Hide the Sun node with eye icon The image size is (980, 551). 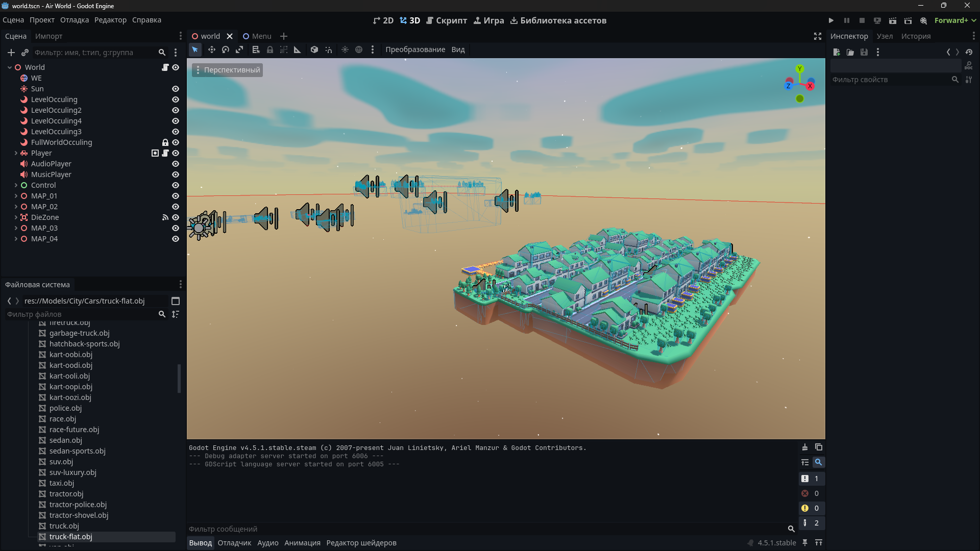pyautogui.click(x=176, y=89)
